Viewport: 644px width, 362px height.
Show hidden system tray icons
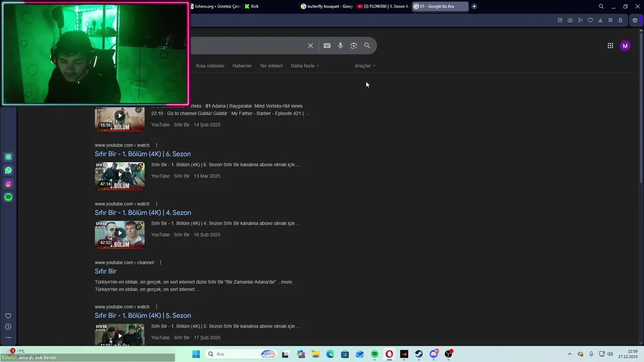pyautogui.click(x=570, y=354)
